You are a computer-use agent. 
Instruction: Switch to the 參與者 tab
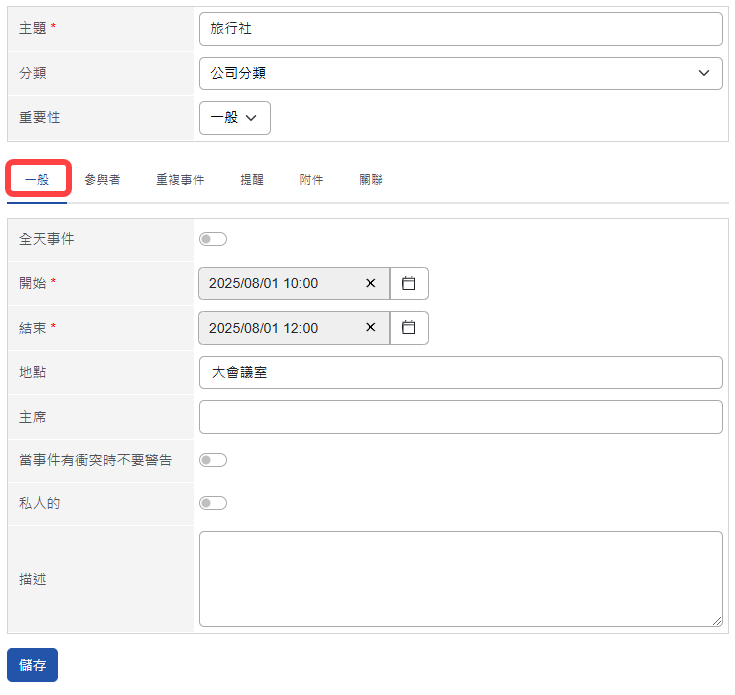pos(102,180)
